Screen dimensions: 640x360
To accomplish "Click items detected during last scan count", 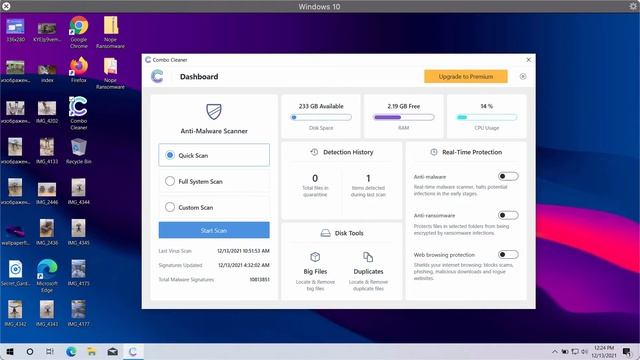I will 368,178.
